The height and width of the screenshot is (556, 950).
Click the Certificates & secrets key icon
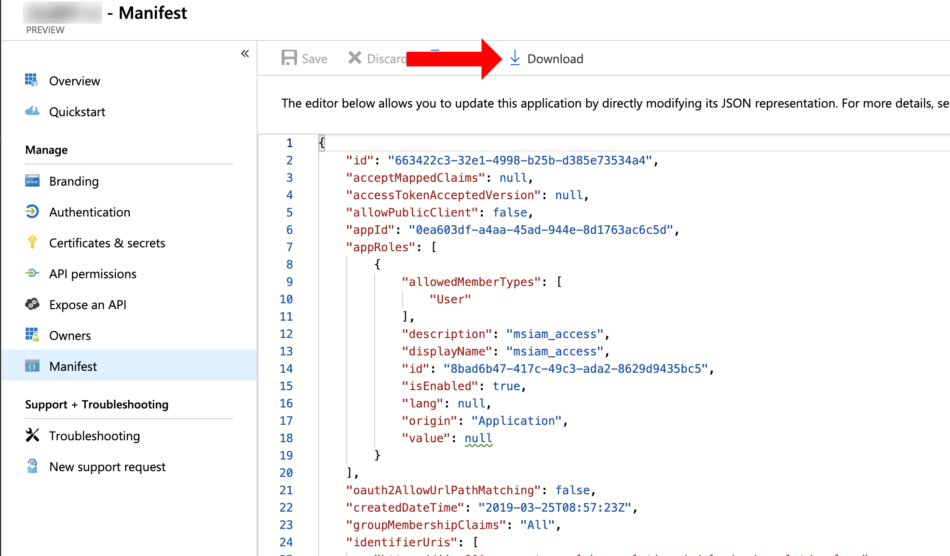pos(32,242)
